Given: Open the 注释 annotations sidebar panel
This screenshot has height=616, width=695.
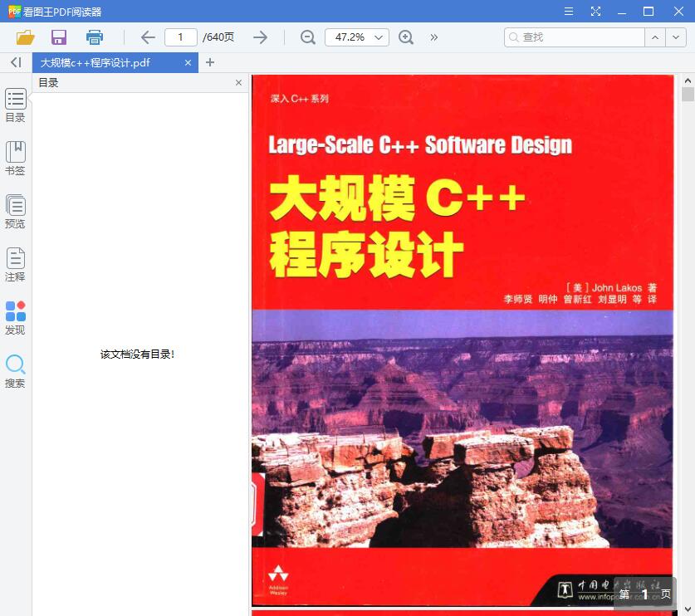Looking at the screenshot, I should [x=16, y=265].
